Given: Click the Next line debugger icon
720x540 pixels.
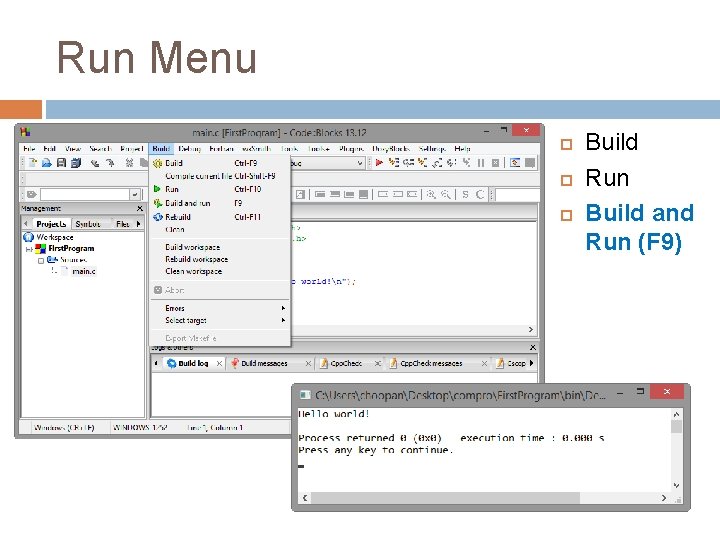Looking at the screenshot, I should pyautogui.click(x=408, y=163).
